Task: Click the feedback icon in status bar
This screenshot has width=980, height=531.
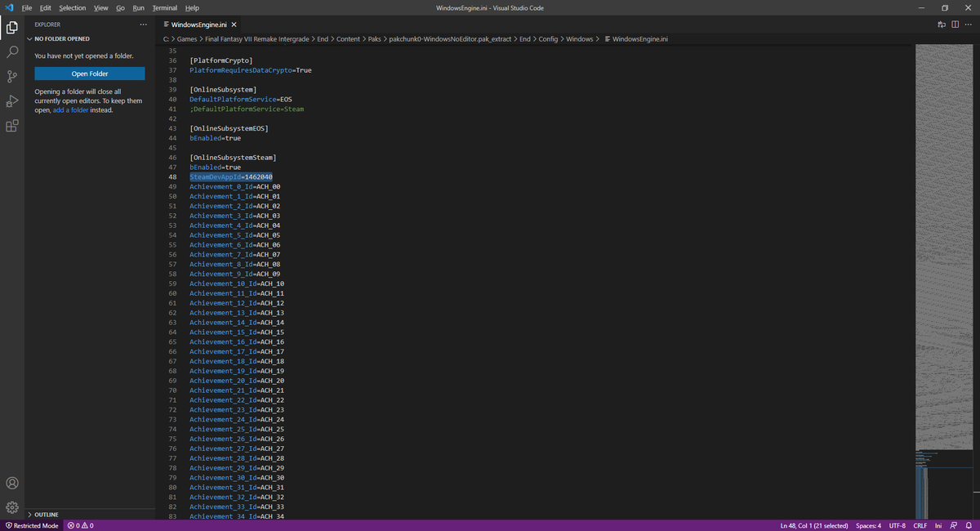Action: (953, 525)
